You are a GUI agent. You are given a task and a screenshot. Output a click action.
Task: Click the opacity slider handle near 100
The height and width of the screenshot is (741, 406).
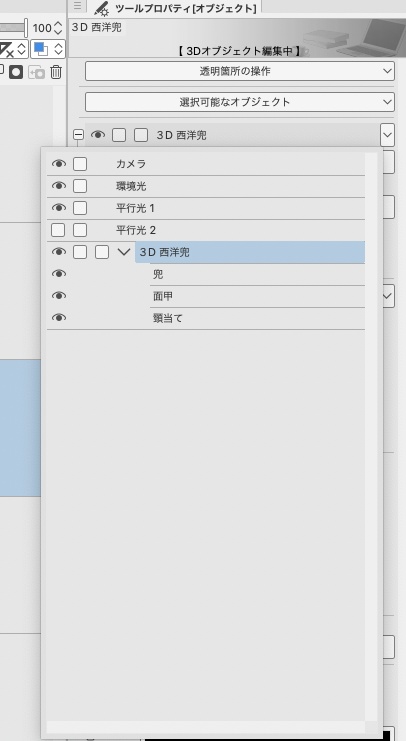click(26, 28)
